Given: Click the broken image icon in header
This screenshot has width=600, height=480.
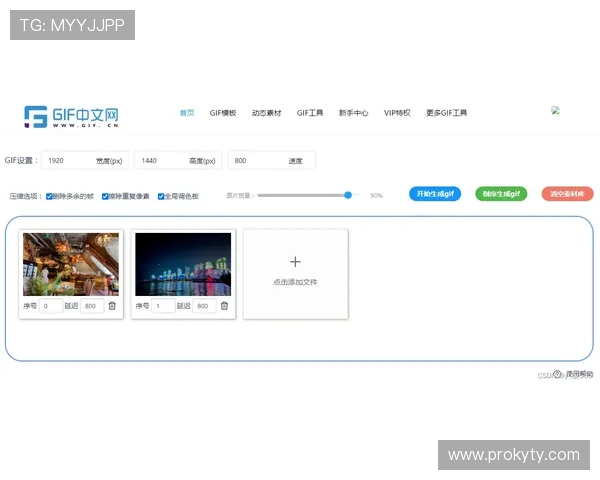Looking at the screenshot, I should [555, 110].
